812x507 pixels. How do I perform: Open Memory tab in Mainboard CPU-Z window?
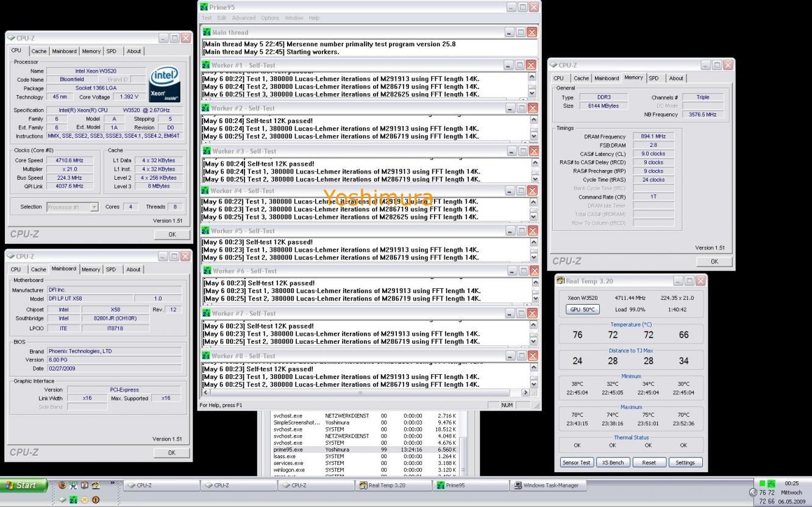[91, 269]
